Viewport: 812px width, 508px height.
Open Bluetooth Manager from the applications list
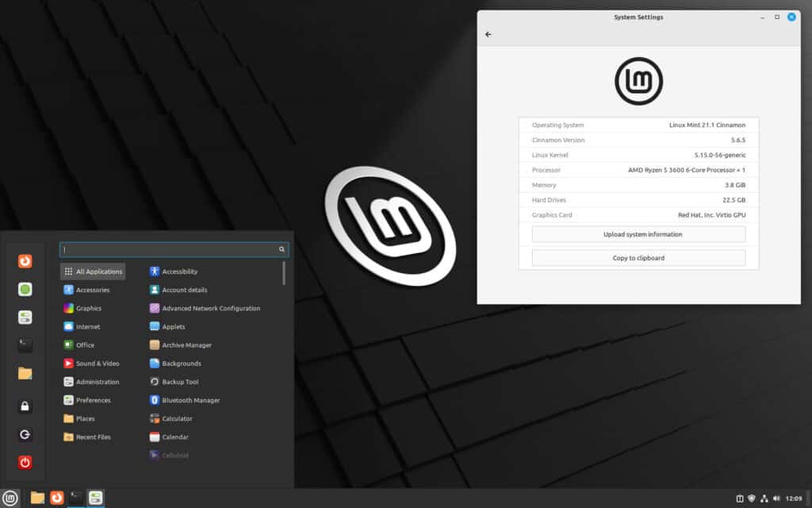190,400
